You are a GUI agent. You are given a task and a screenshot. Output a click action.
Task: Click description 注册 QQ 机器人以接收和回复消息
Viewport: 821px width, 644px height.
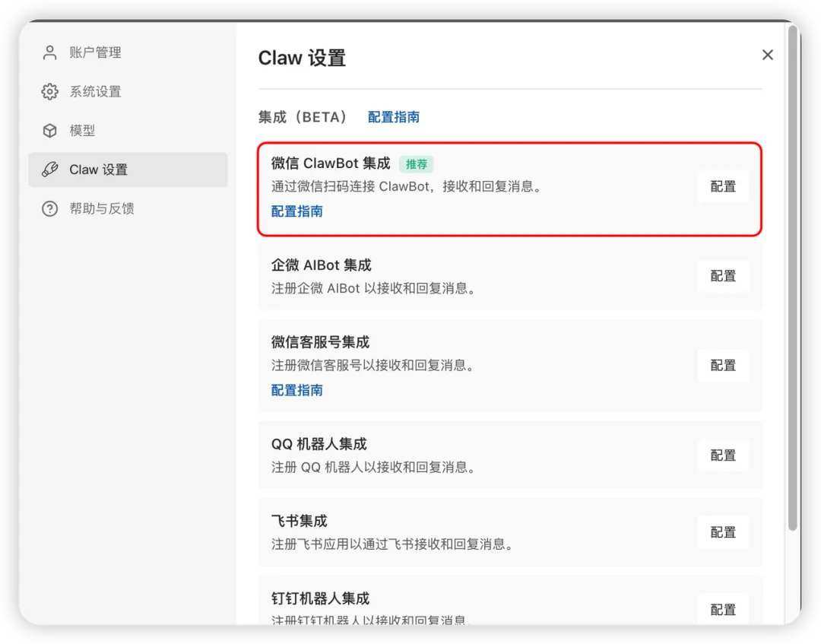(374, 467)
